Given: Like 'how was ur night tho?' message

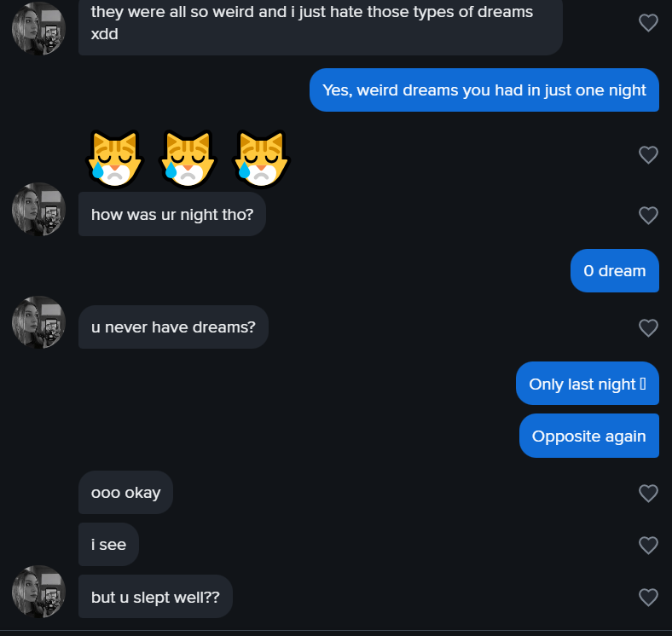Looking at the screenshot, I should point(648,215).
